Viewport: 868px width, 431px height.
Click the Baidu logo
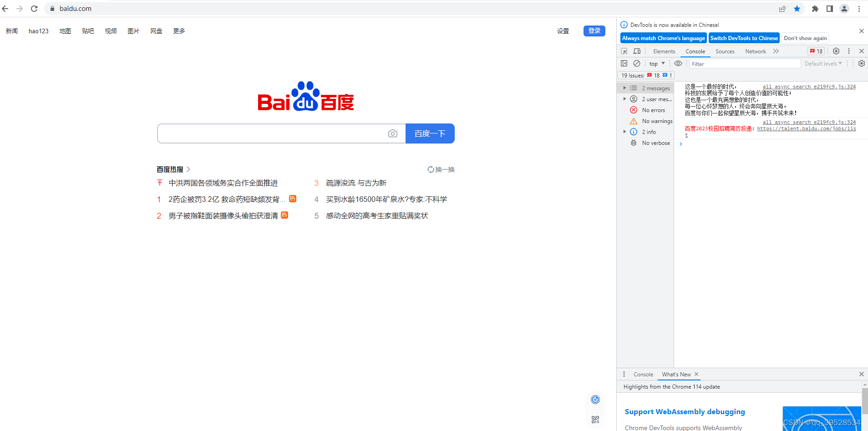click(306, 97)
